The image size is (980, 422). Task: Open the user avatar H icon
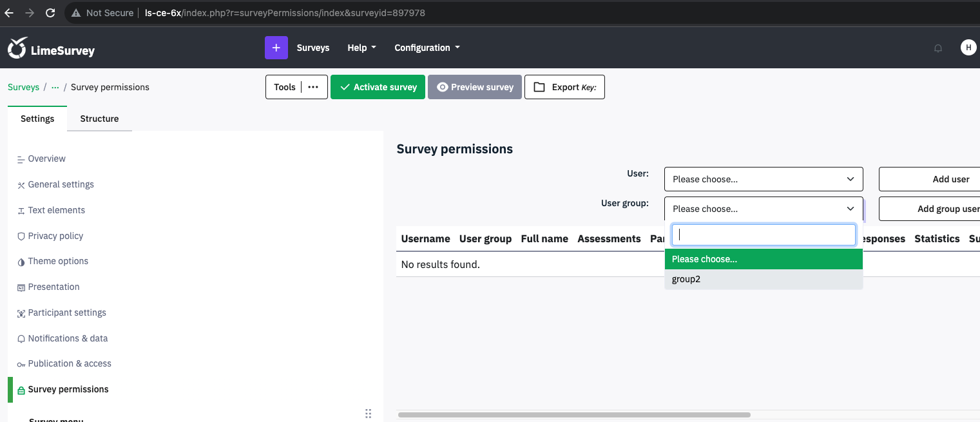[x=968, y=48]
